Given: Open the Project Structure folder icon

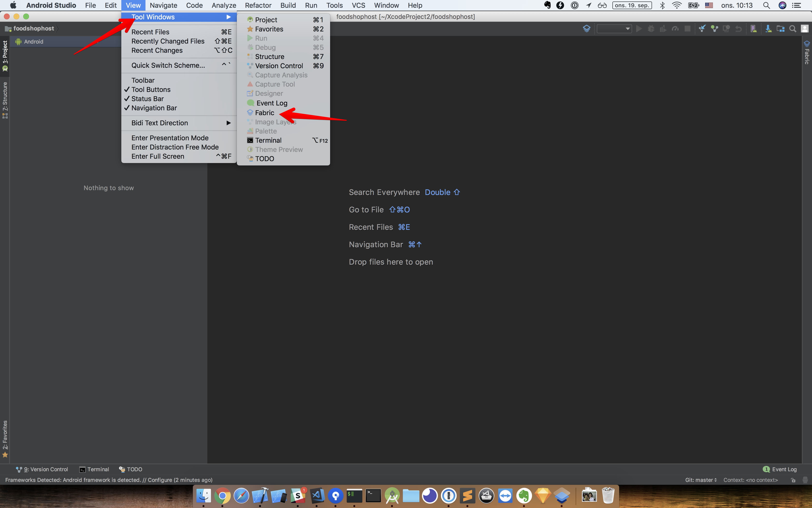Looking at the screenshot, I should [780, 29].
